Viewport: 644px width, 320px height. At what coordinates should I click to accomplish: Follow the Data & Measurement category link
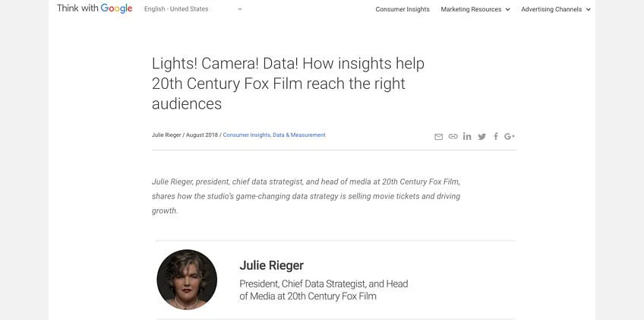click(299, 135)
